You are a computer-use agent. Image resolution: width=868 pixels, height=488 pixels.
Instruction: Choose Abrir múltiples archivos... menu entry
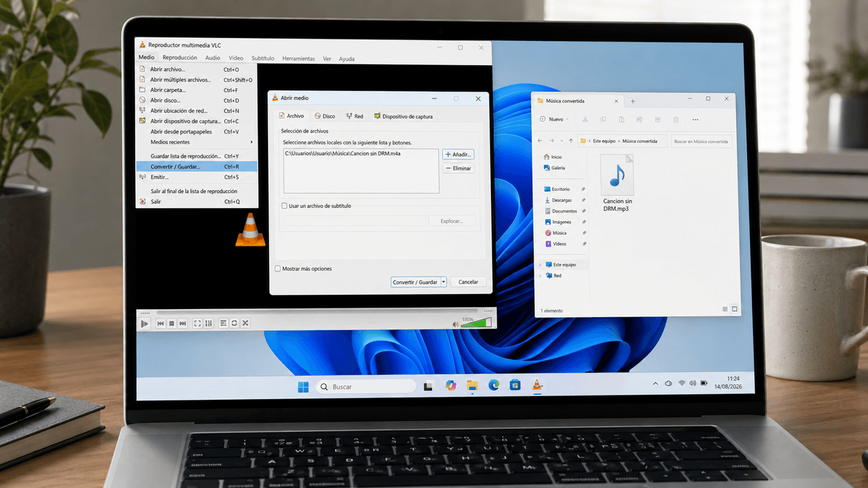click(197, 80)
